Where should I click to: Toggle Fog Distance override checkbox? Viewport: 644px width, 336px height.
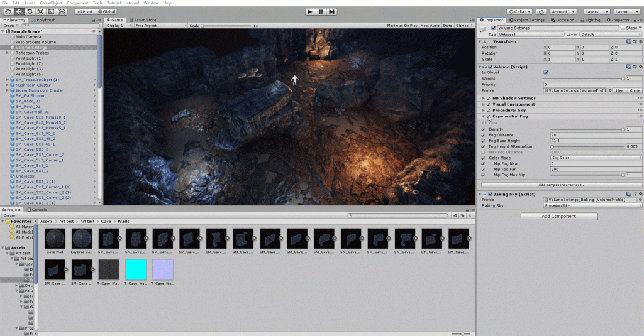(484, 135)
